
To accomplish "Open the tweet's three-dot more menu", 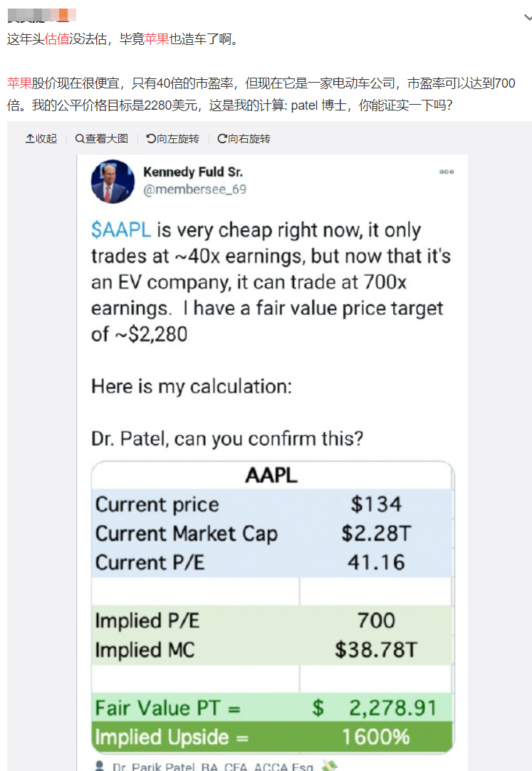I will (447, 172).
